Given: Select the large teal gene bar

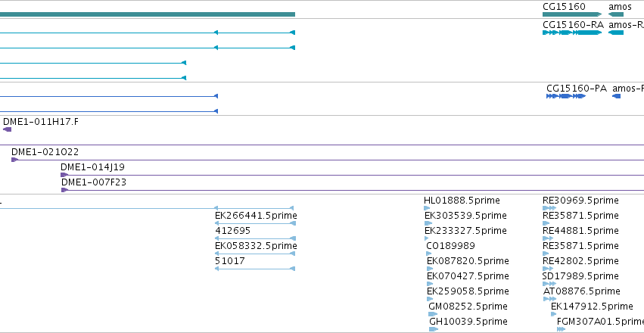Looking at the screenshot, I should [x=148, y=14].
